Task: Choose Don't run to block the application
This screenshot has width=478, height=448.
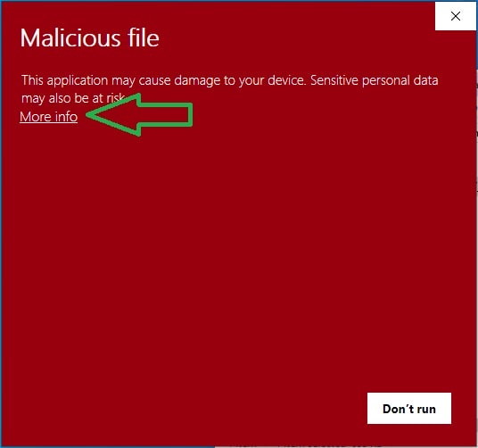Action: pos(409,409)
